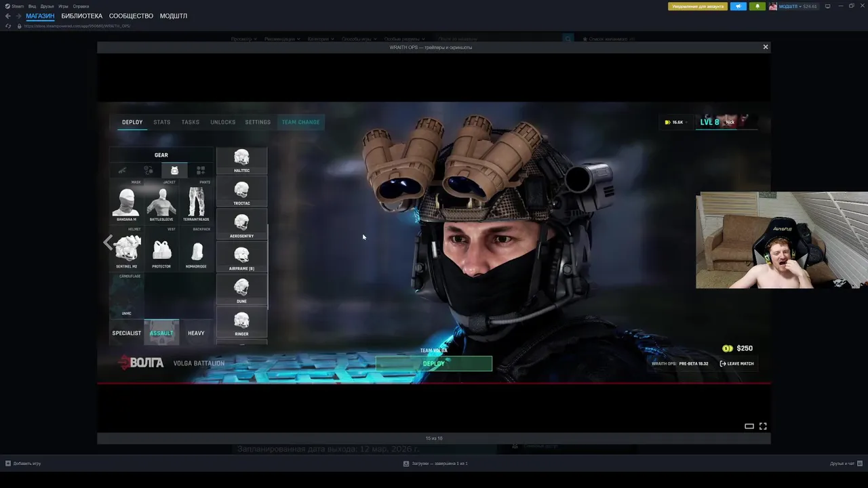Choose the AEROSENTRY helmet option
Viewport: 868px width, 488px height.
point(241,226)
